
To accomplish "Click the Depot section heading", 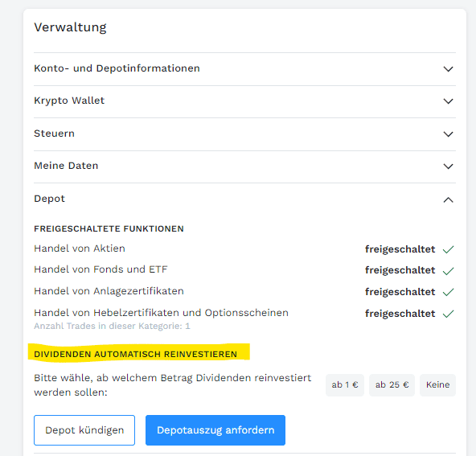I will pos(50,199).
